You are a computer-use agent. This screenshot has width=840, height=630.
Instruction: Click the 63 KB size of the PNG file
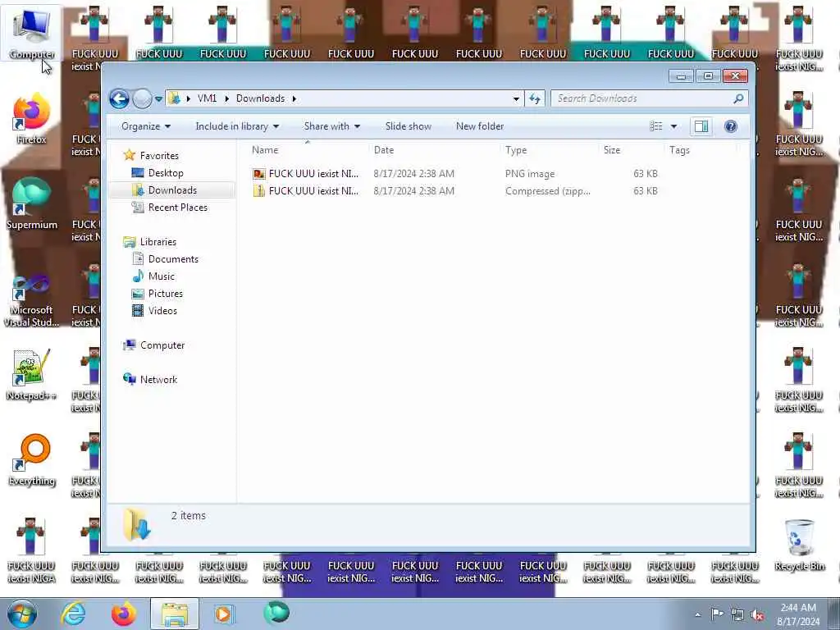pyautogui.click(x=646, y=174)
